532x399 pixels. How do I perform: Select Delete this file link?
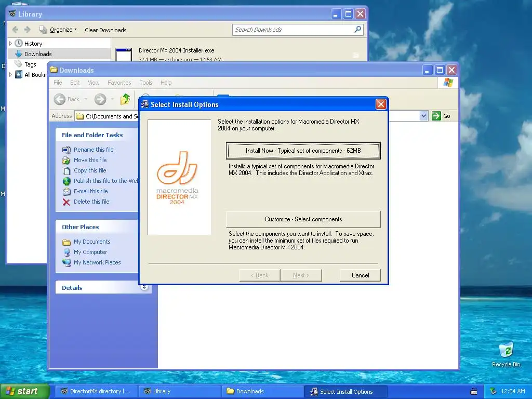pyautogui.click(x=91, y=202)
